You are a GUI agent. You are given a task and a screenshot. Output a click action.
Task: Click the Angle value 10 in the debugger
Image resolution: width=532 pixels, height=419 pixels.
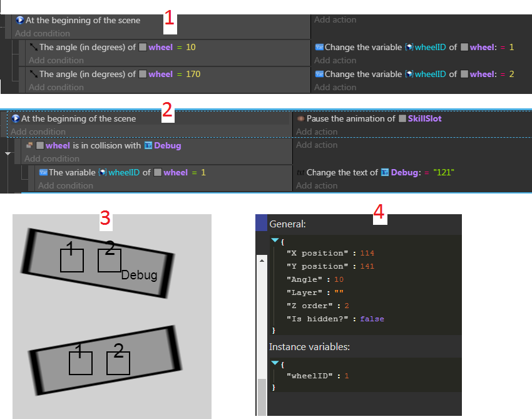[x=339, y=279]
